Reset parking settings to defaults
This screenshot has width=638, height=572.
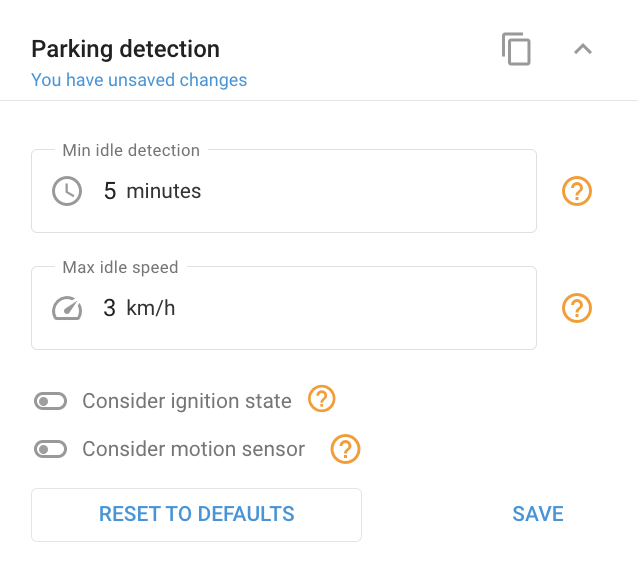(x=197, y=515)
